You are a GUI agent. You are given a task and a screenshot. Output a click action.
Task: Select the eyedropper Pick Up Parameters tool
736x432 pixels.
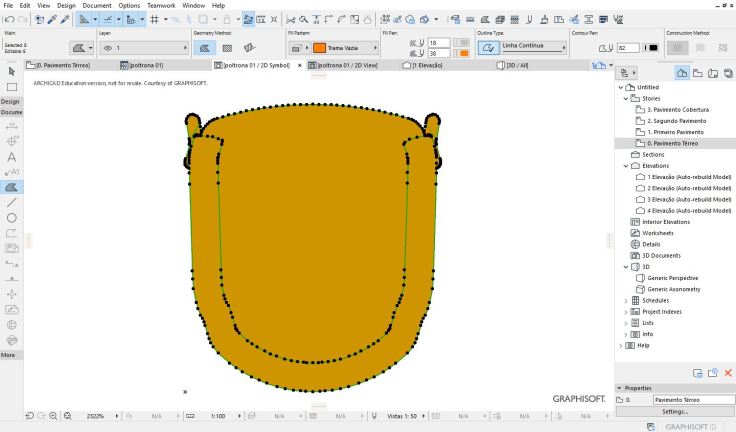(52, 19)
